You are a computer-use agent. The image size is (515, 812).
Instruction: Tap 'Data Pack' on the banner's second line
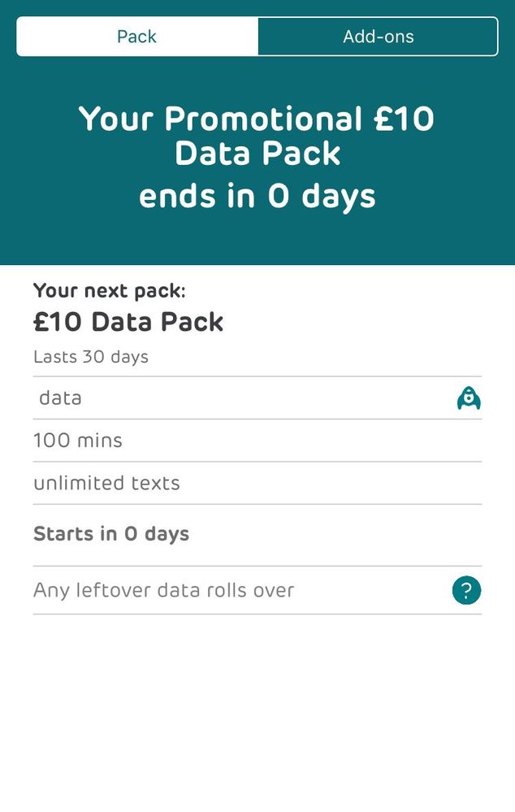pos(257,154)
